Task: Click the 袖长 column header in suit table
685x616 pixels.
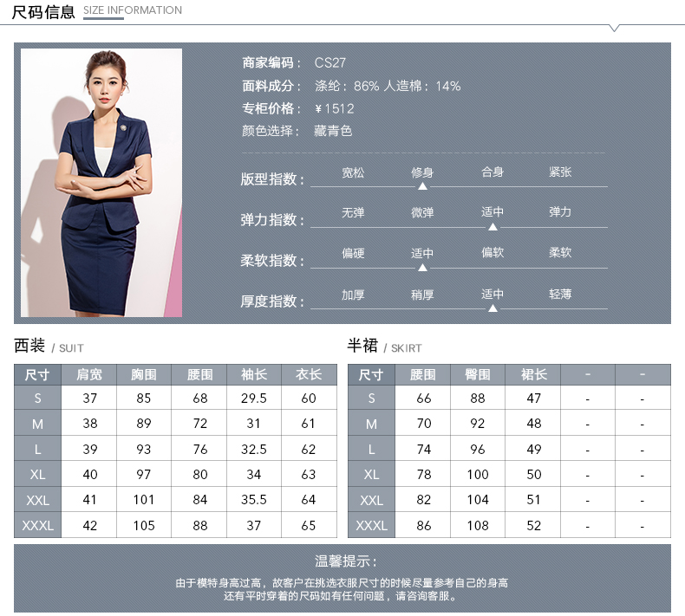Action: click(254, 374)
